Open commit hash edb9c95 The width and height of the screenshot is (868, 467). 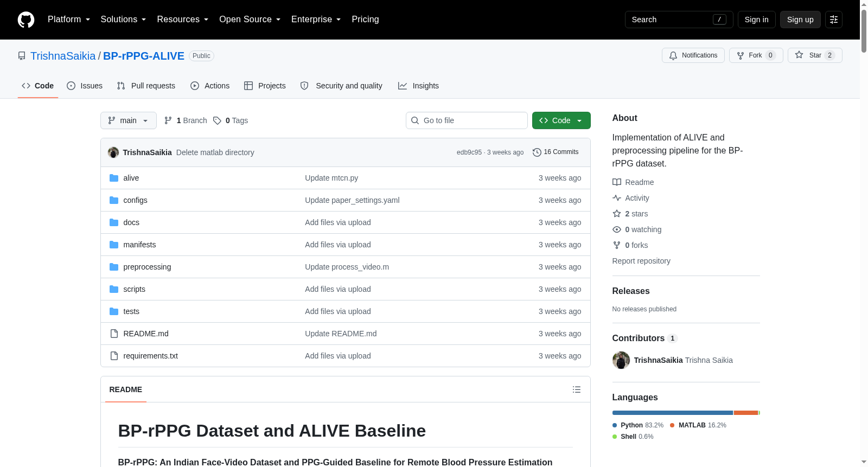pos(469,152)
